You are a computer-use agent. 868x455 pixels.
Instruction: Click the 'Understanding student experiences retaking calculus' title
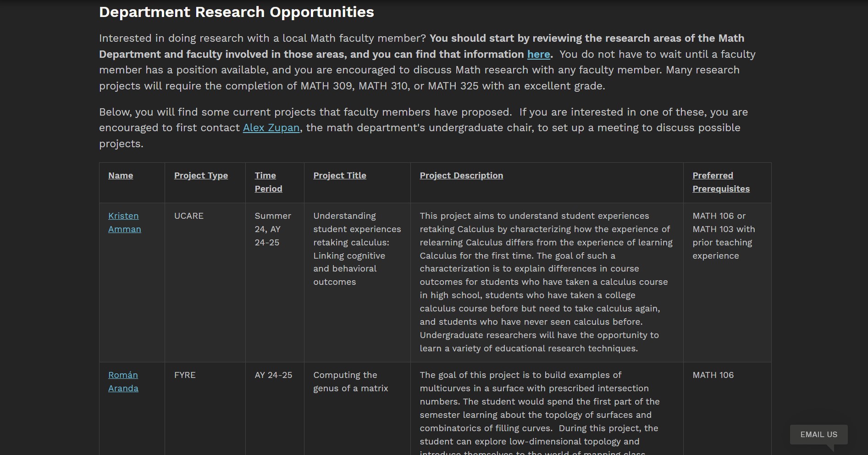357,249
